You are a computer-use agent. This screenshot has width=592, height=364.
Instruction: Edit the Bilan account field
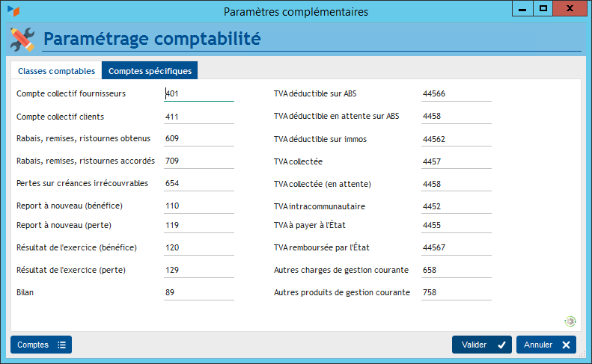point(199,292)
